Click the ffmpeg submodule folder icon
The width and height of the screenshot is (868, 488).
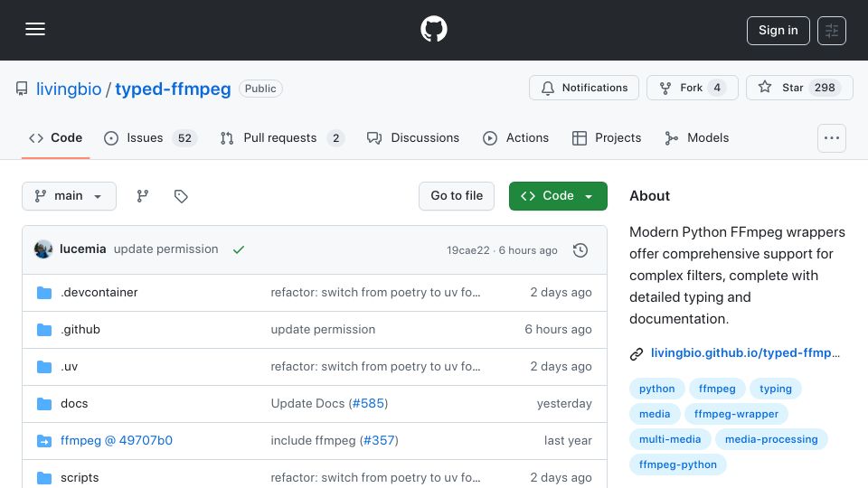point(44,440)
